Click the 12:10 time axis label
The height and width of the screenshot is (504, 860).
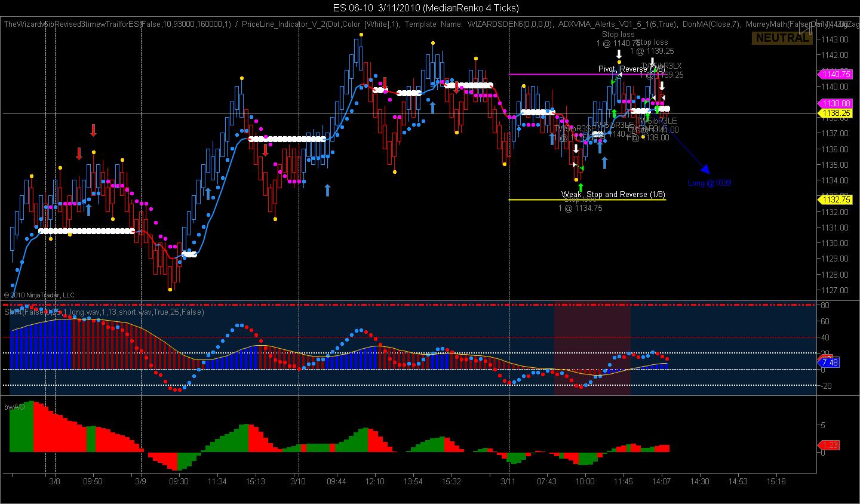[x=374, y=481]
